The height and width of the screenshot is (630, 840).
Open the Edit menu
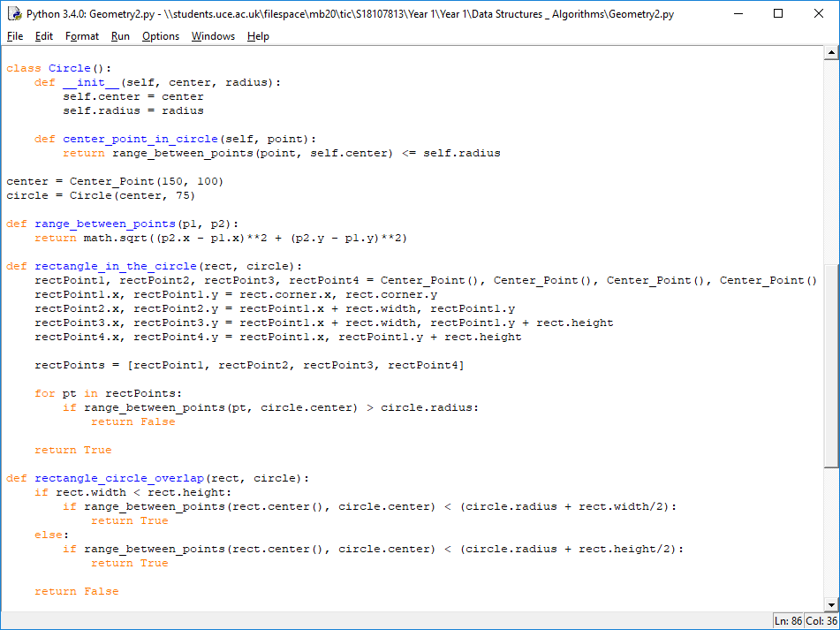point(44,36)
